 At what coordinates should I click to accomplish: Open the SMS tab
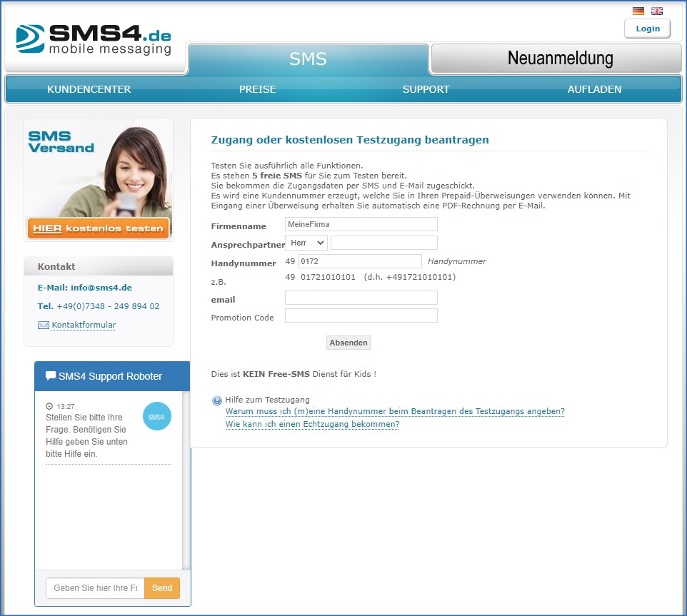click(x=308, y=59)
